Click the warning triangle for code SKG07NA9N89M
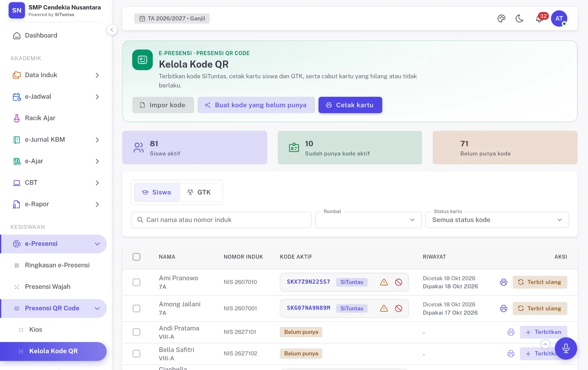Viewport: 588px width, 370px height. [x=384, y=308]
